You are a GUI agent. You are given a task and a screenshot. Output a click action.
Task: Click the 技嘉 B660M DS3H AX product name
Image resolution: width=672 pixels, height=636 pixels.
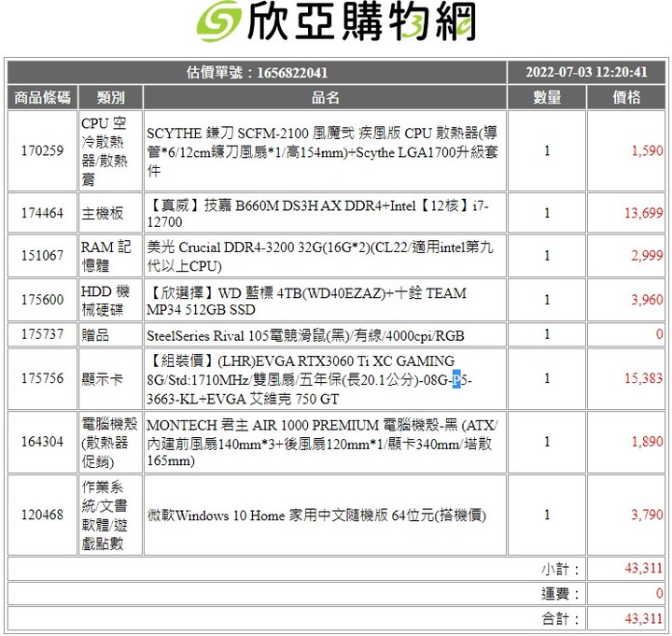[x=317, y=214]
